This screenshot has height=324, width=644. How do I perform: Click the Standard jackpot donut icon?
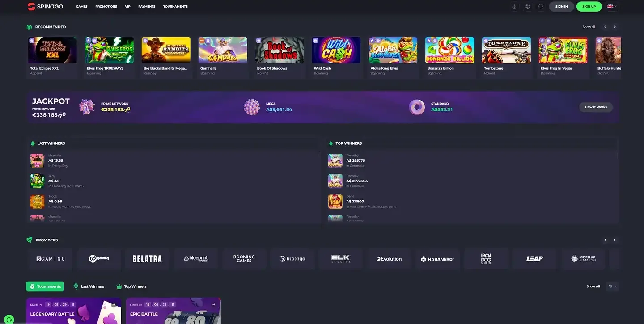[416, 107]
